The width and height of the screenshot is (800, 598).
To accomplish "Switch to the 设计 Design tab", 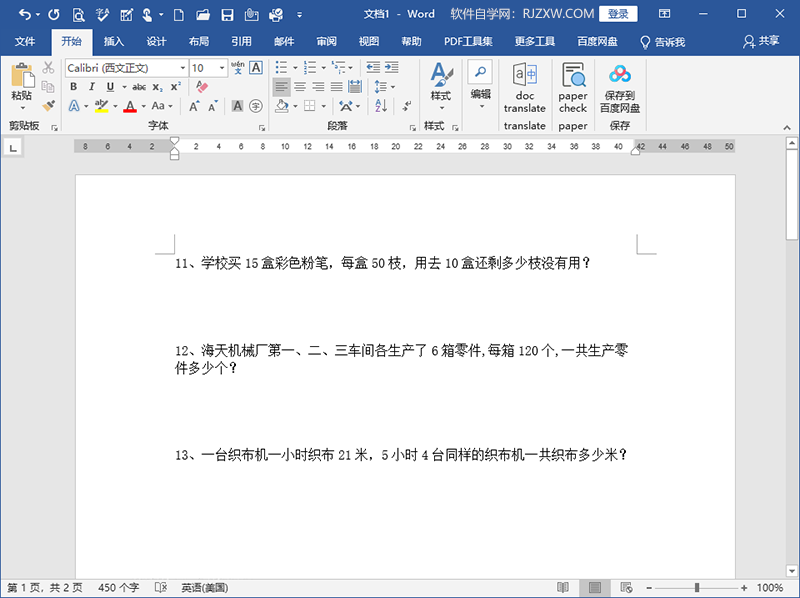I will 156,41.
